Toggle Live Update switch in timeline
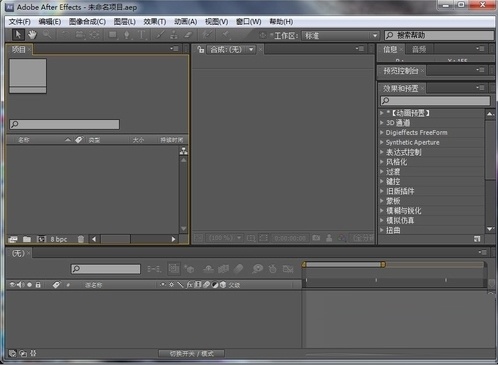498x365 pixels. tap(174, 269)
